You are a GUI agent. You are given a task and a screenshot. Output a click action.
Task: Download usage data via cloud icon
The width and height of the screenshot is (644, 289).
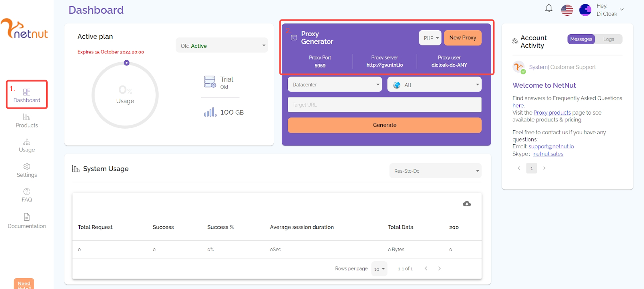(467, 204)
